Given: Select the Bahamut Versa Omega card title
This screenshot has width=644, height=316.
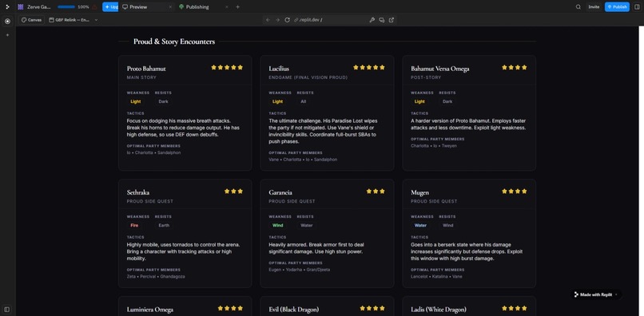Looking at the screenshot, I should click(440, 69).
